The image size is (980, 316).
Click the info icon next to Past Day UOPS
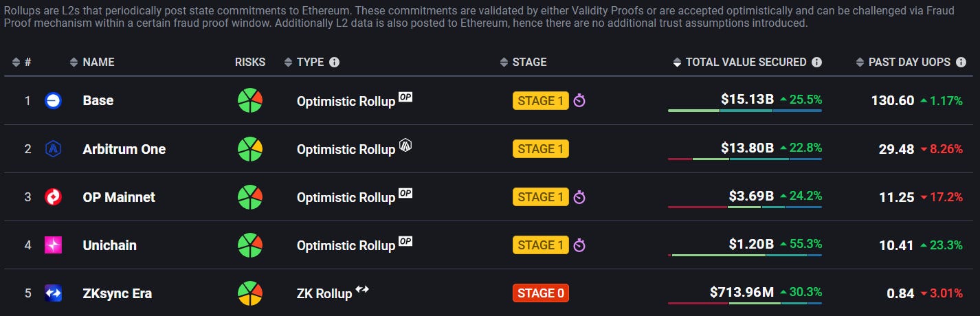[x=961, y=62]
